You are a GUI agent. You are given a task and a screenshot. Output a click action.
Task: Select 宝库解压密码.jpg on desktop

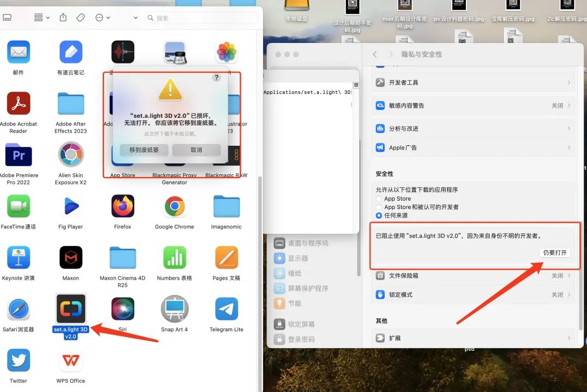pos(513,11)
